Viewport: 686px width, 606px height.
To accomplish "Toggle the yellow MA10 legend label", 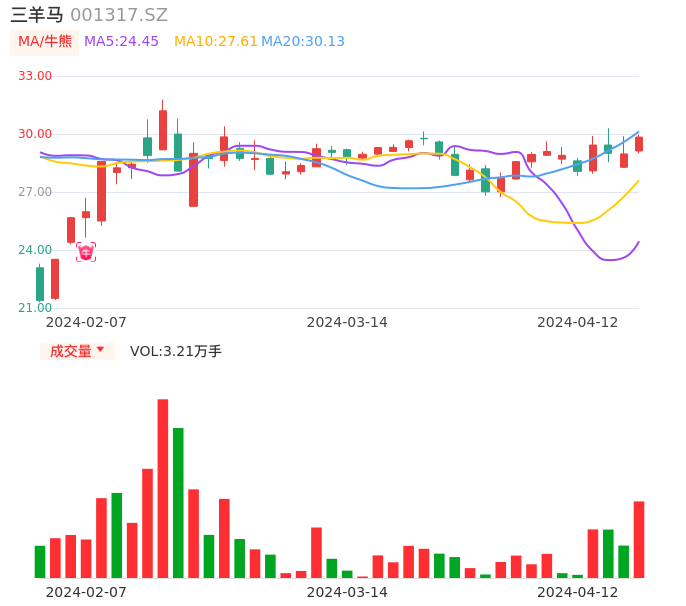I will pyautogui.click(x=216, y=42).
